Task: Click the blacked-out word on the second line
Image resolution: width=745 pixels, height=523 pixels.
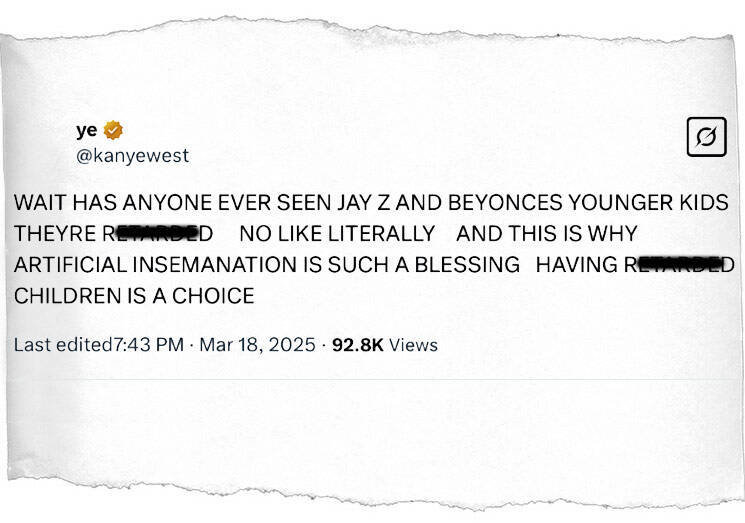Action: pyautogui.click(x=158, y=234)
